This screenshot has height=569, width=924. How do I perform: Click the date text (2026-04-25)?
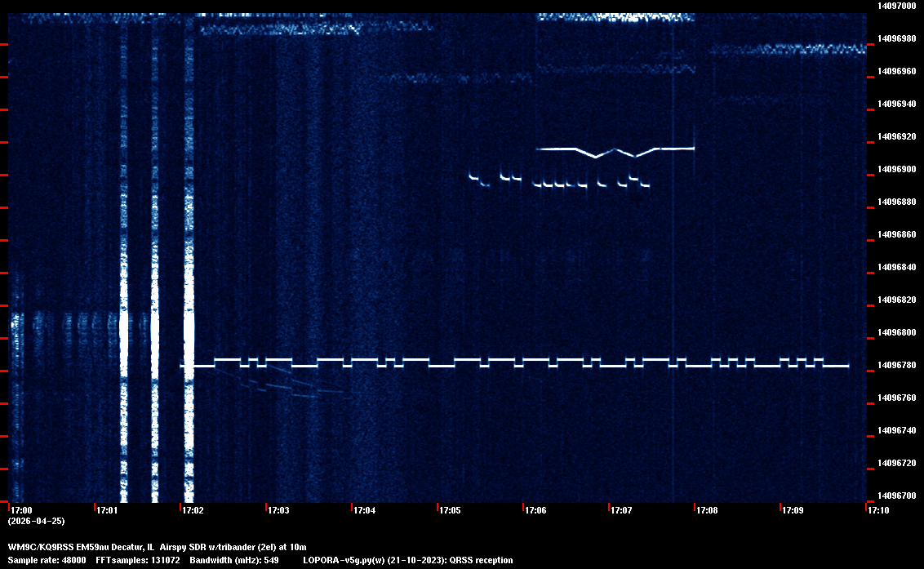(x=36, y=521)
